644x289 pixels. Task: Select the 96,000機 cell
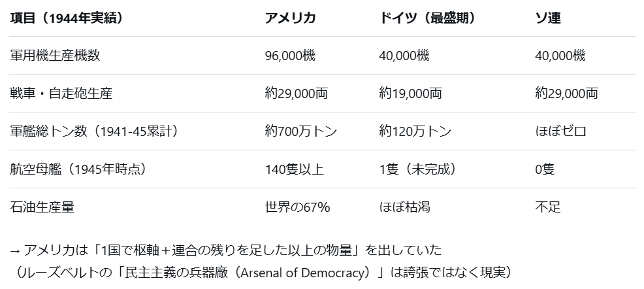290,56
